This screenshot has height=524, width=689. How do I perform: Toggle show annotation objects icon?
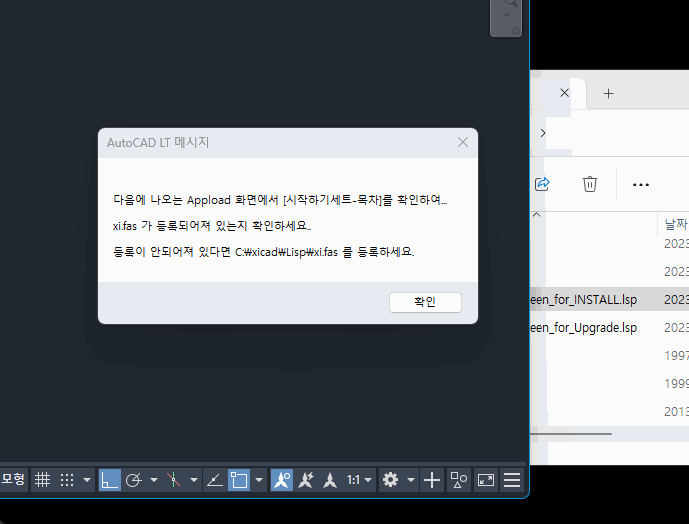click(282, 480)
